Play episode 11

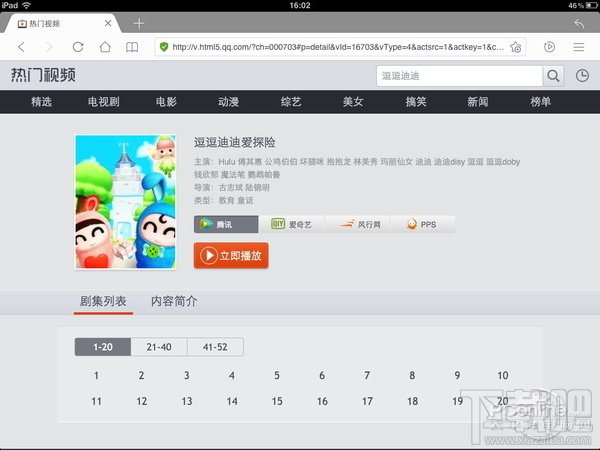point(96,401)
